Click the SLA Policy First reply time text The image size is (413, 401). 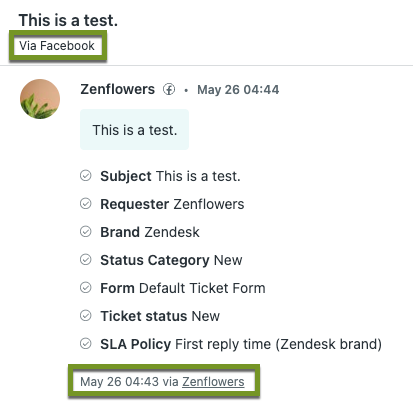click(x=241, y=344)
